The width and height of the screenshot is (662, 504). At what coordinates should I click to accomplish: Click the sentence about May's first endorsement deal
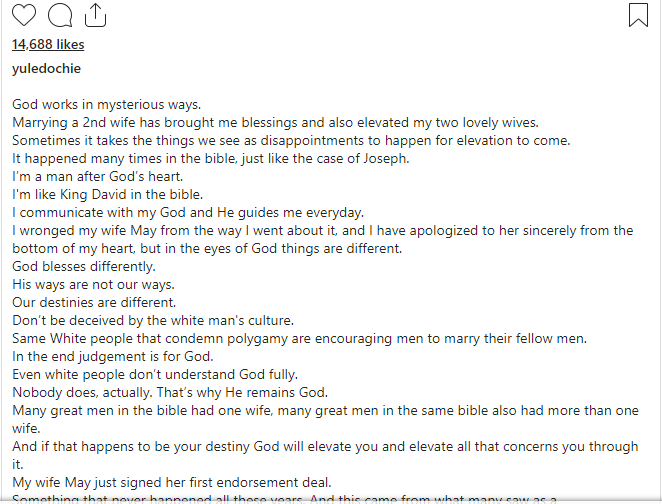pyautogui.click(x=172, y=482)
